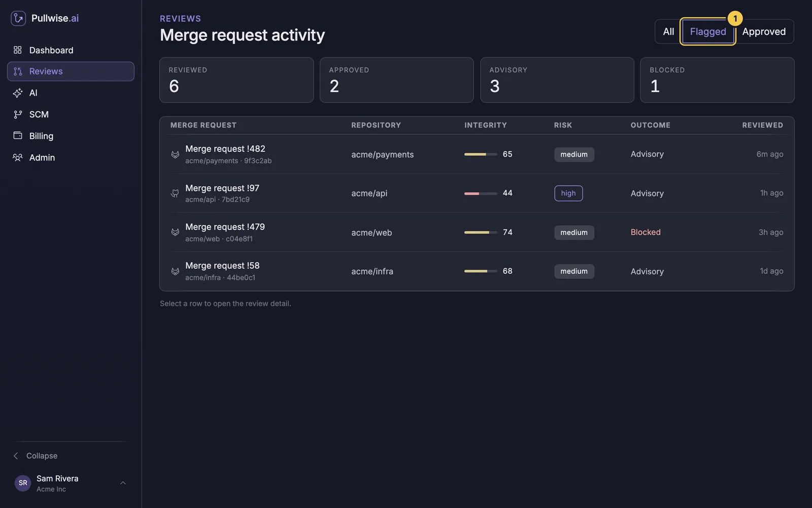Click the medium risk badge for acme/payments
The width and height of the screenshot is (812, 508).
[574, 154]
